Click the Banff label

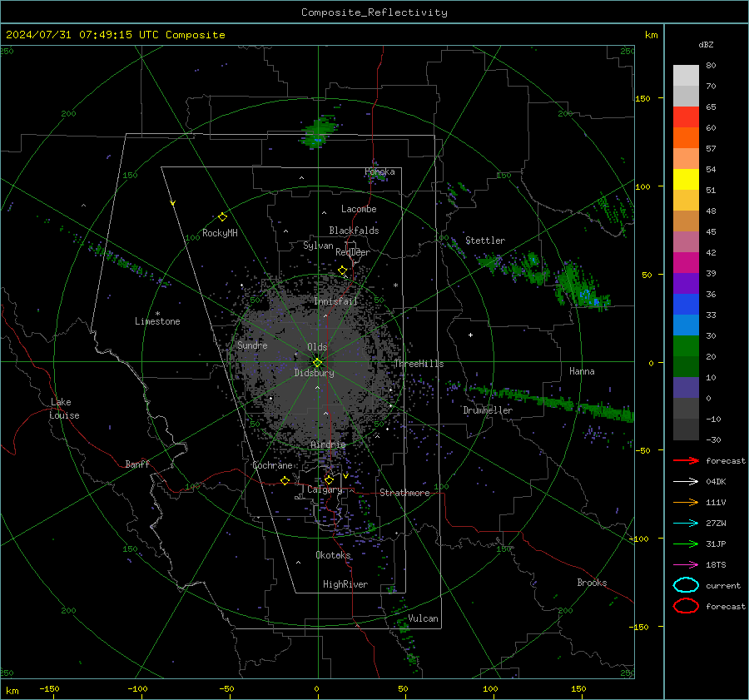pos(137,464)
